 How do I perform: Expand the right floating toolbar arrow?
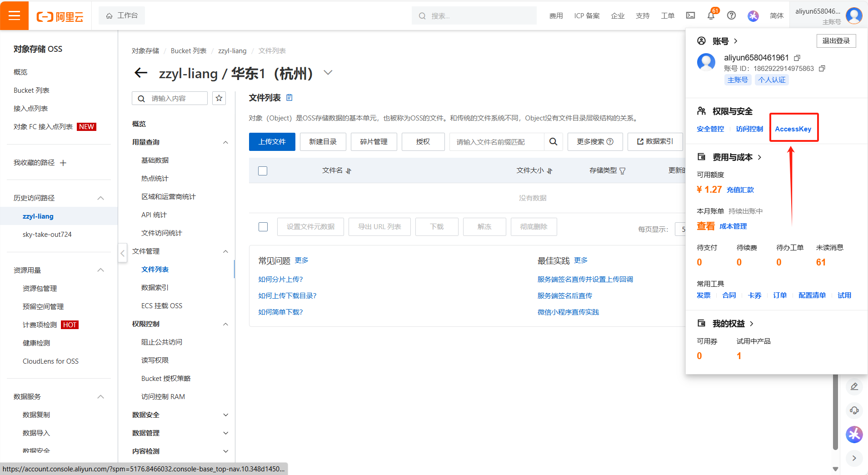click(854, 458)
